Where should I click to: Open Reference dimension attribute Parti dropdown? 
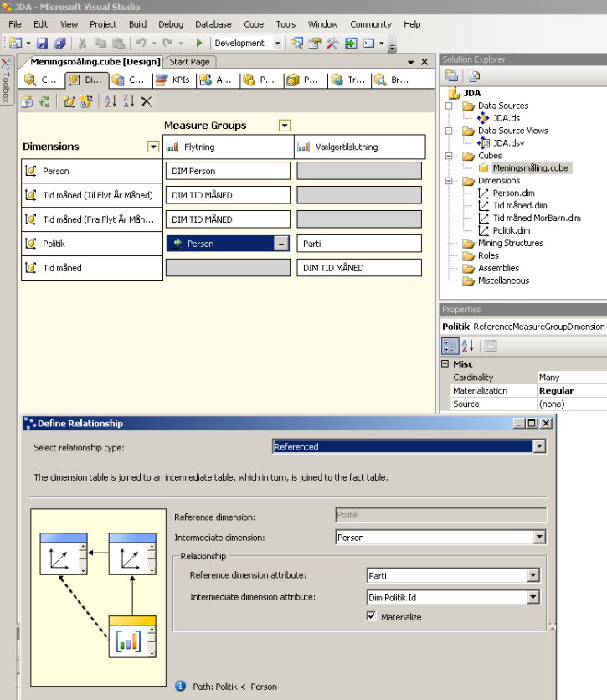pos(533,575)
